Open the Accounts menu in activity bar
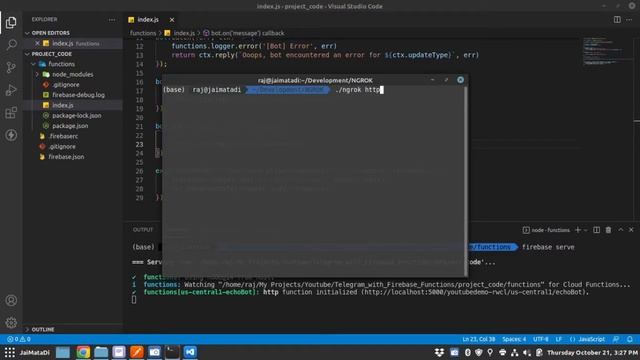Viewport: 640px width, 360px height. tap(11, 300)
